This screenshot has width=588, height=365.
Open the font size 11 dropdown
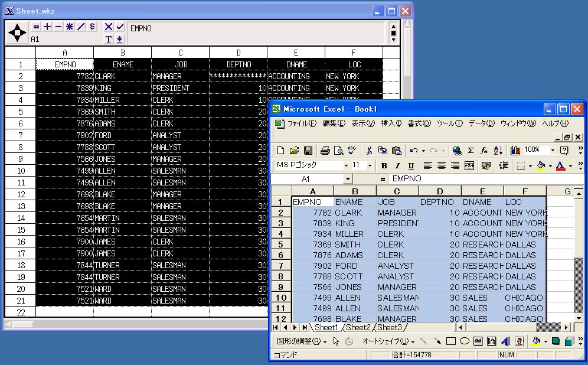[370, 166]
